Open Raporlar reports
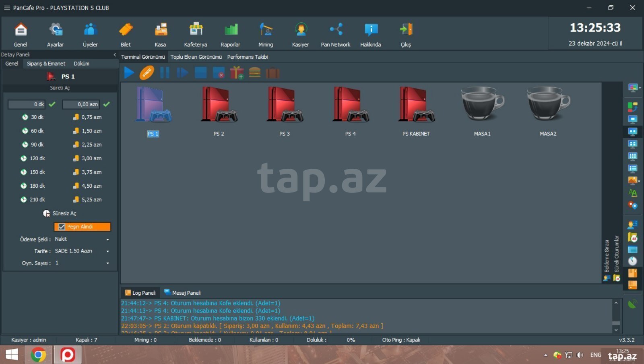 tap(230, 35)
